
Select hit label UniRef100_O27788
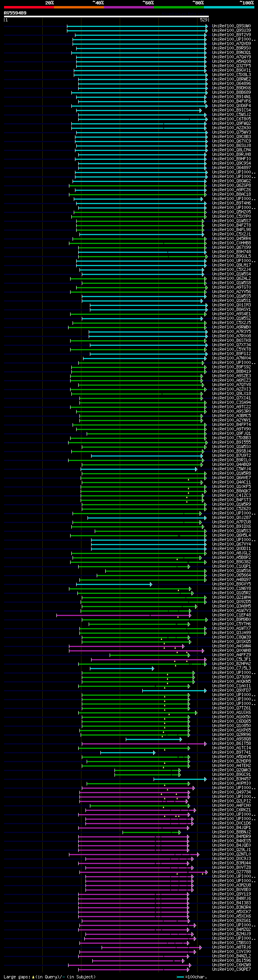pos(231,872)
